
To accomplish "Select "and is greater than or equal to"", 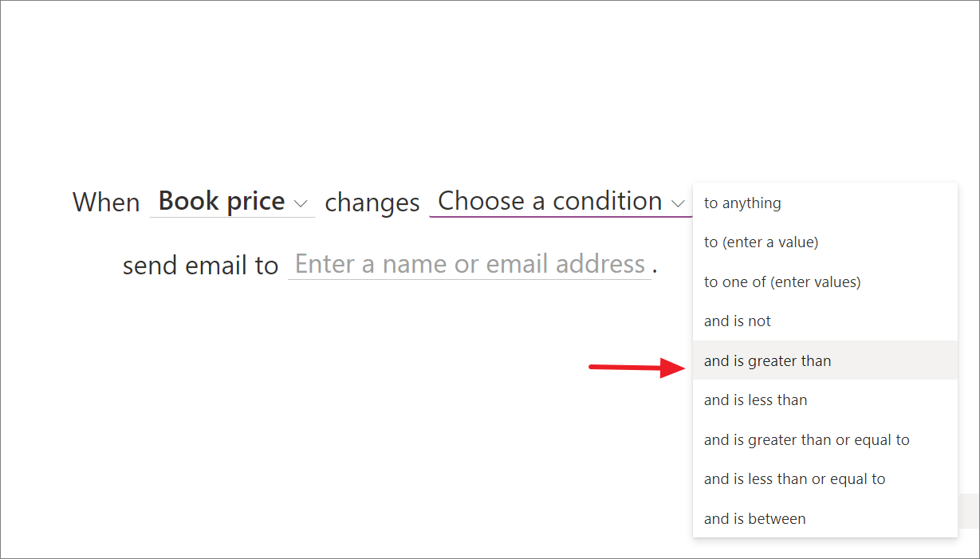I will [806, 439].
